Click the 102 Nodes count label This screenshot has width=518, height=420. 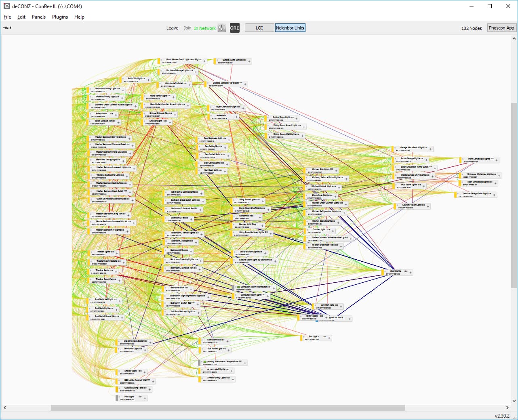tap(472, 28)
